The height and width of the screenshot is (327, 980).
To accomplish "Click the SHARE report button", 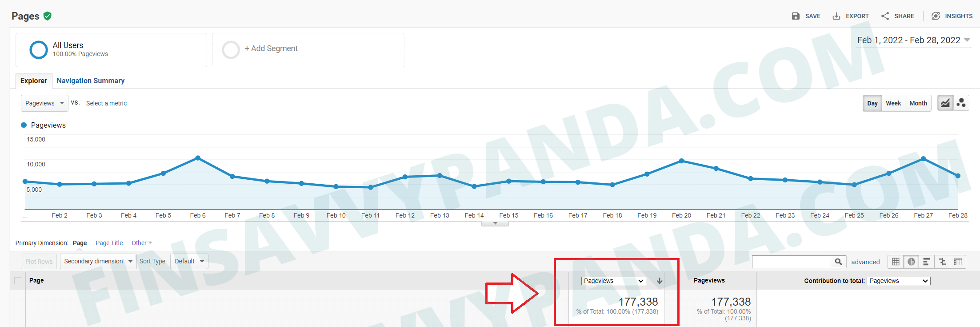I will point(898,16).
